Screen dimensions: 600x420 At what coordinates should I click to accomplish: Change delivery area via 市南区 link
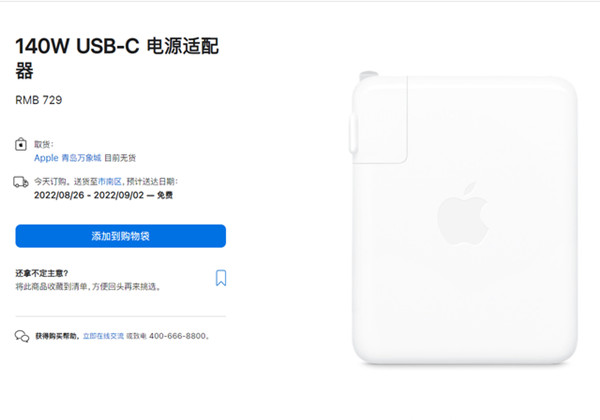tap(109, 182)
